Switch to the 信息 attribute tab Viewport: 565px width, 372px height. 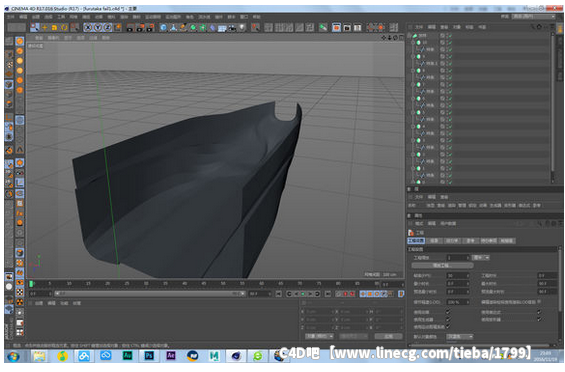click(x=435, y=240)
